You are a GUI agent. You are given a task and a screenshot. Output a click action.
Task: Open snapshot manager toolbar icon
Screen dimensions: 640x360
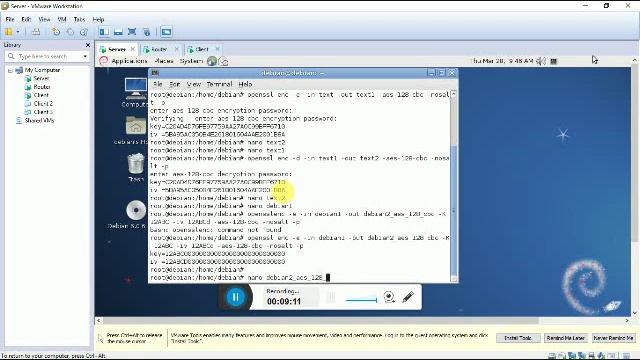tap(84, 32)
